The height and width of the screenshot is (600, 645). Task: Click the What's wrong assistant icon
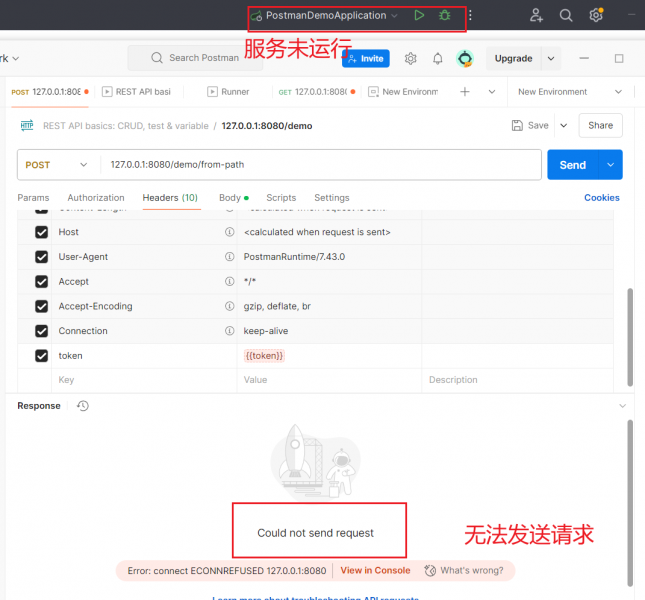(430, 571)
